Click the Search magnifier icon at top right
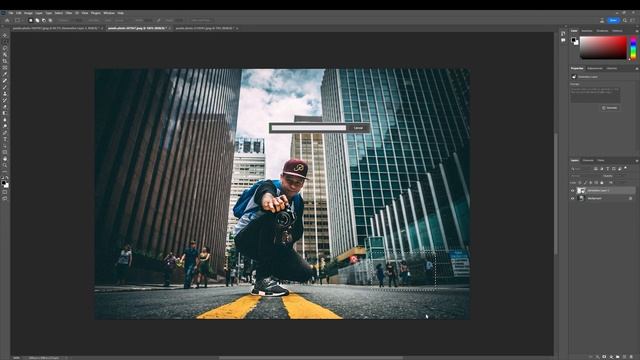Viewport: 640px width, 360px height. [625, 20]
